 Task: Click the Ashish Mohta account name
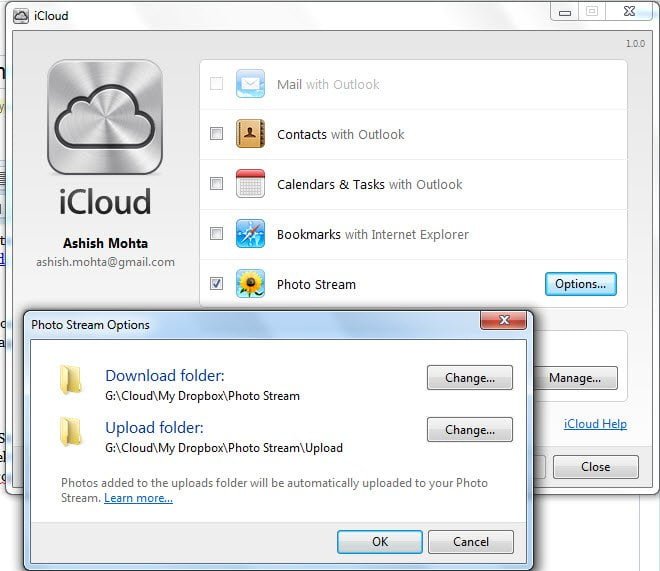pos(105,243)
